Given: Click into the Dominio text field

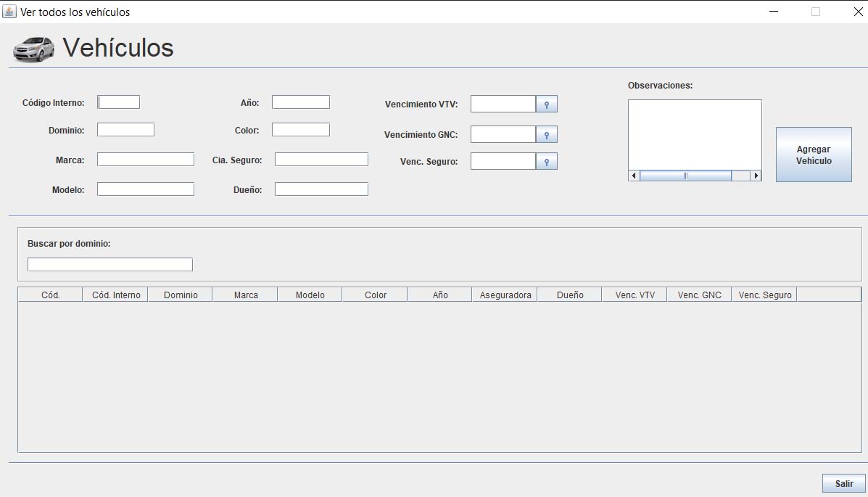Looking at the screenshot, I should [125, 130].
